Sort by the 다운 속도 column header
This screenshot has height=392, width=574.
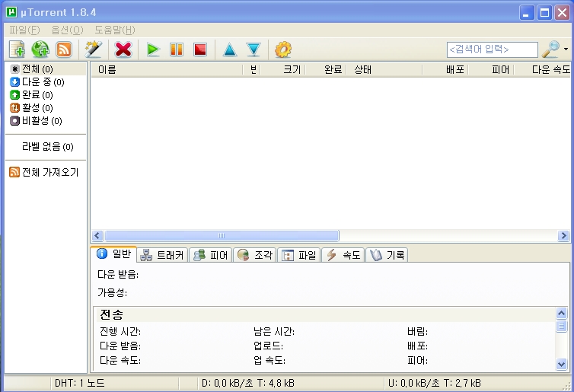[542, 69]
